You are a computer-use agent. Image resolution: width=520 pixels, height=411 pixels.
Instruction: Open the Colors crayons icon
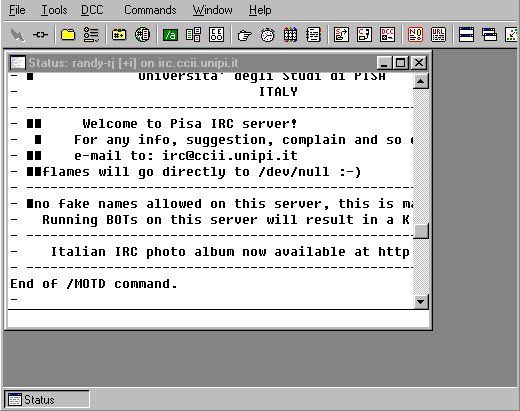click(x=290, y=35)
